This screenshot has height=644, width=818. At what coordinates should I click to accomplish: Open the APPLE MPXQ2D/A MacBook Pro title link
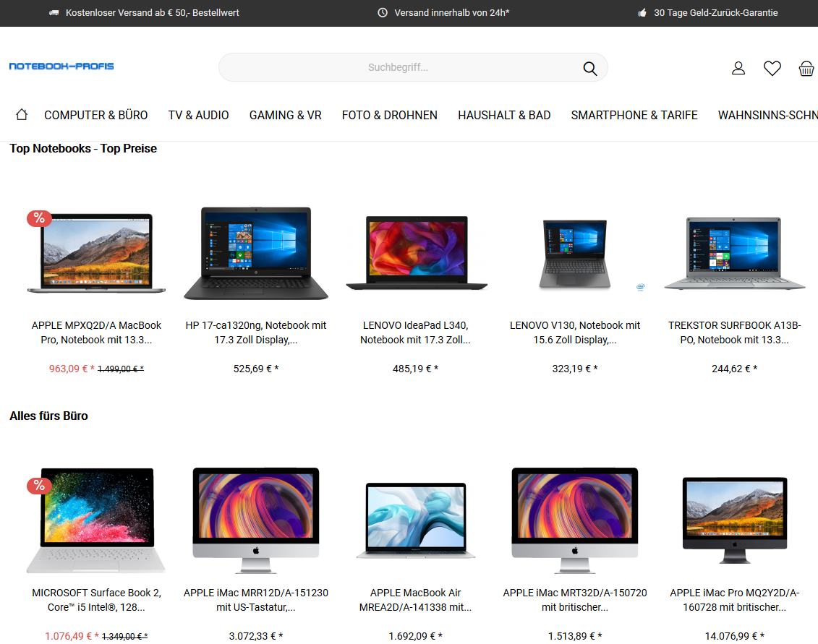pos(96,332)
